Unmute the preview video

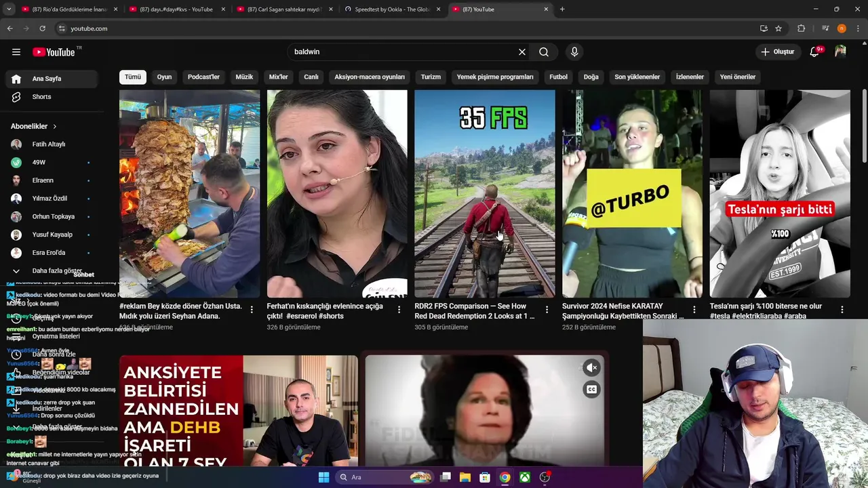(x=591, y=367)
